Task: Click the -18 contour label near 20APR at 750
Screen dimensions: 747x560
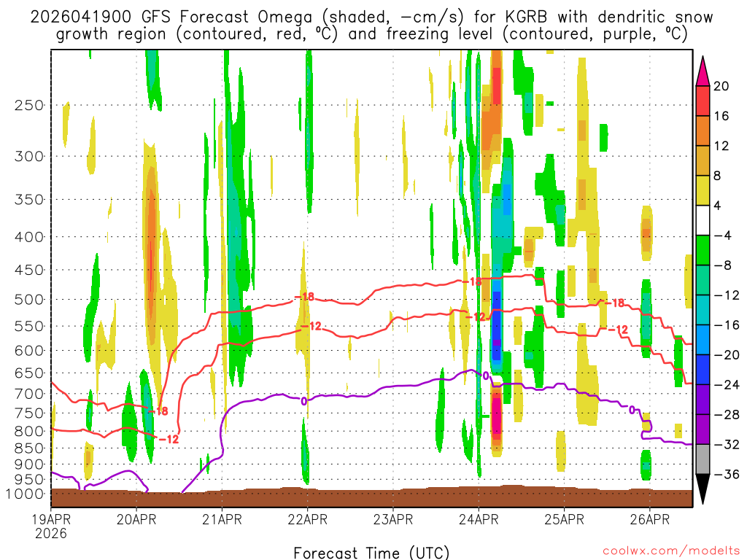Action: click(158, 411)
